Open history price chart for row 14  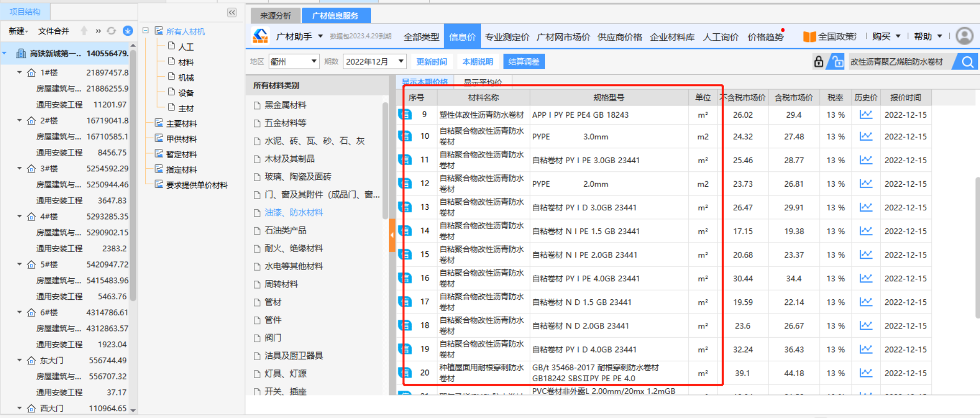pyautogui.click(x=866, y=231)
